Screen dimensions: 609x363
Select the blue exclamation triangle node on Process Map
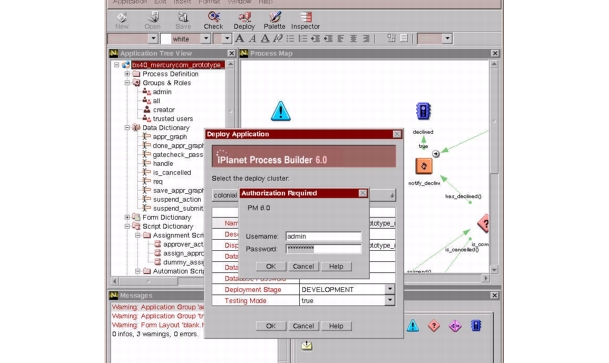[x=280, y=111]
